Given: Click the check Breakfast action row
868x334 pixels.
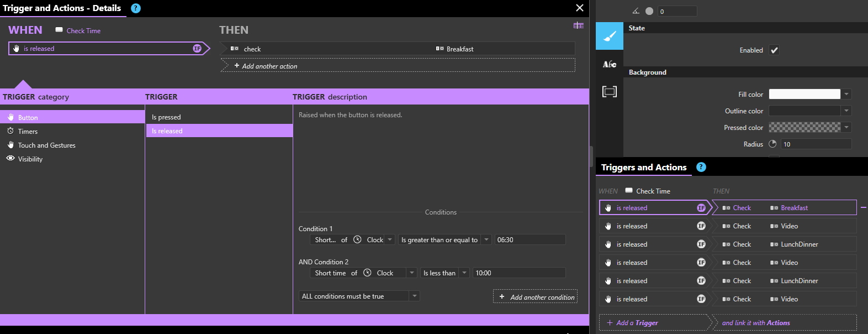Looking at the screenshot, I should pyautogui.click(x=398, y=49).
